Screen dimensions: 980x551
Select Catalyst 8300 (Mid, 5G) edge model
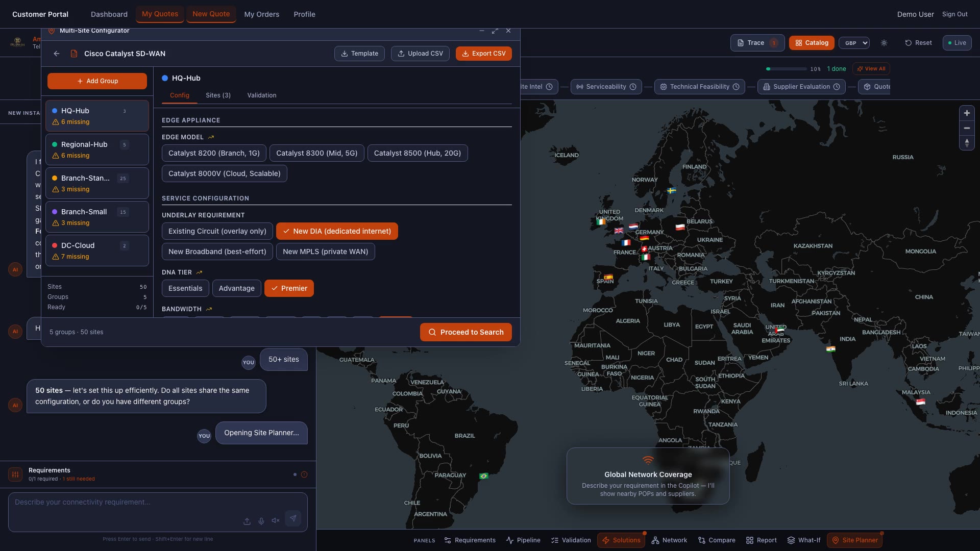click(317, 153)
